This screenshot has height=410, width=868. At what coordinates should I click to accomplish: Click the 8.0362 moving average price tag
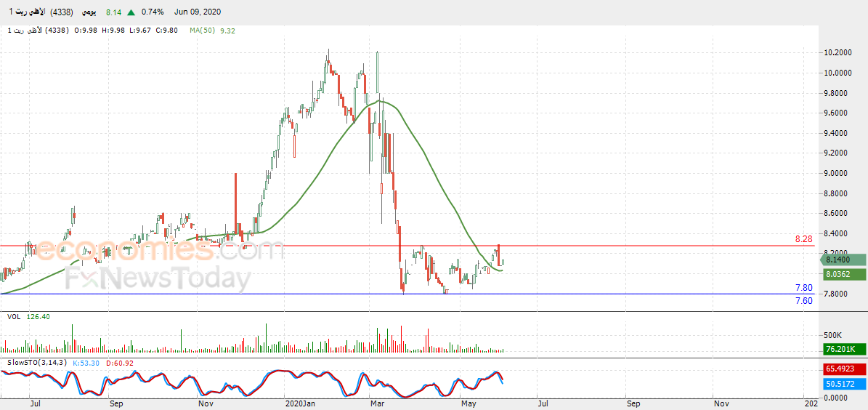pyautogui.click(x=842, y=274)
